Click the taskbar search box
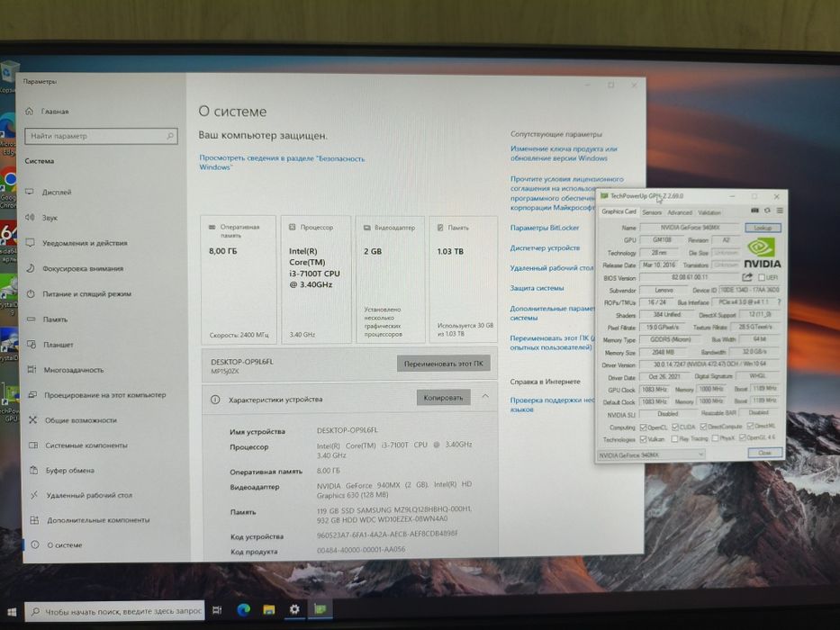 coord(114,611)
